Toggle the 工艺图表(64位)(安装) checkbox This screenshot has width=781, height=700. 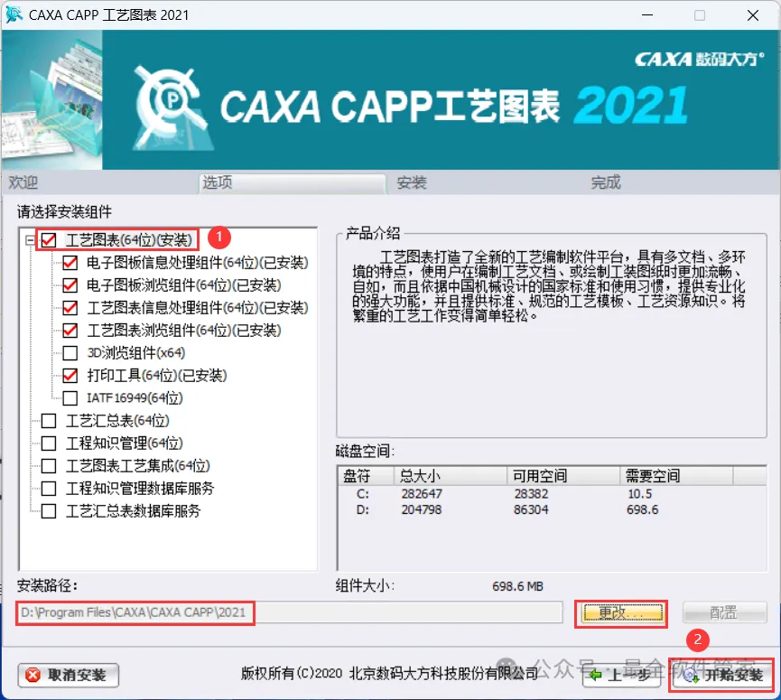pyautogui.click(x=49, y=240)
